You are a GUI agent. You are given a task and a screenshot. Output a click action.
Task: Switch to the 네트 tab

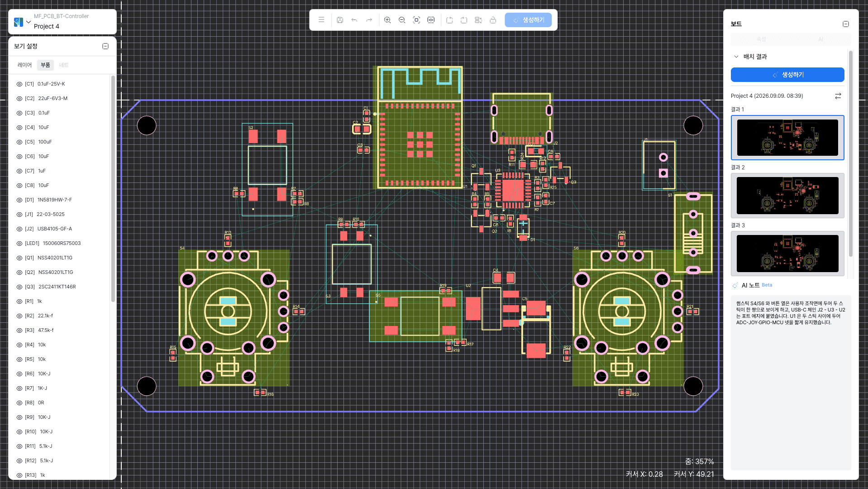(x=63, y=65)
